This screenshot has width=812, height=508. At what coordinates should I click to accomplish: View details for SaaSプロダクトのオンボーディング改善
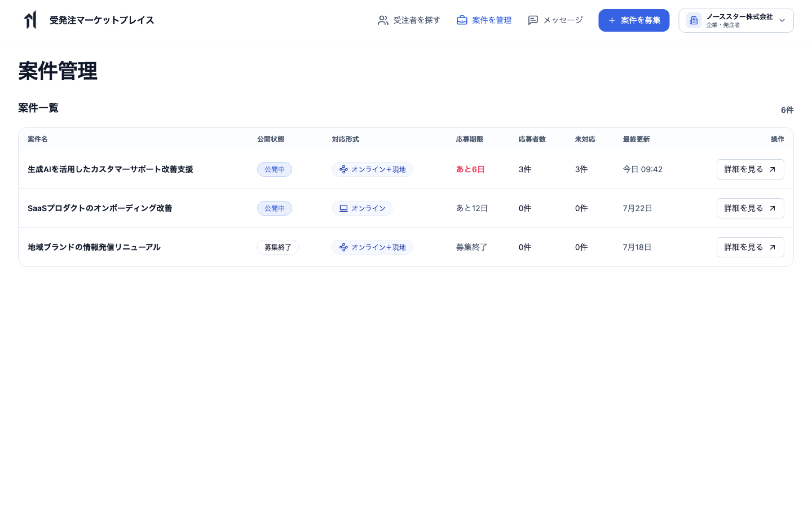point(750,208)
